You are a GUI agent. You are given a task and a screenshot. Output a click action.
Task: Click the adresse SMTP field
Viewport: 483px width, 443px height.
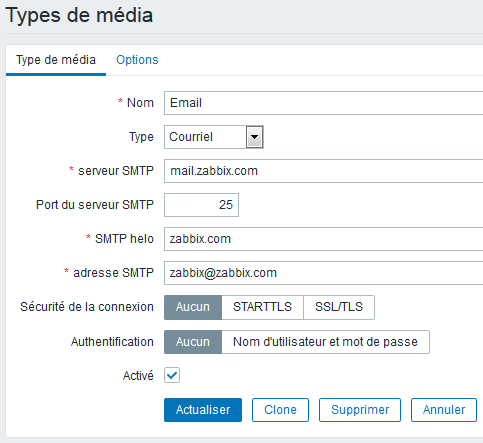pyautogui.click(x=324, y=273)
